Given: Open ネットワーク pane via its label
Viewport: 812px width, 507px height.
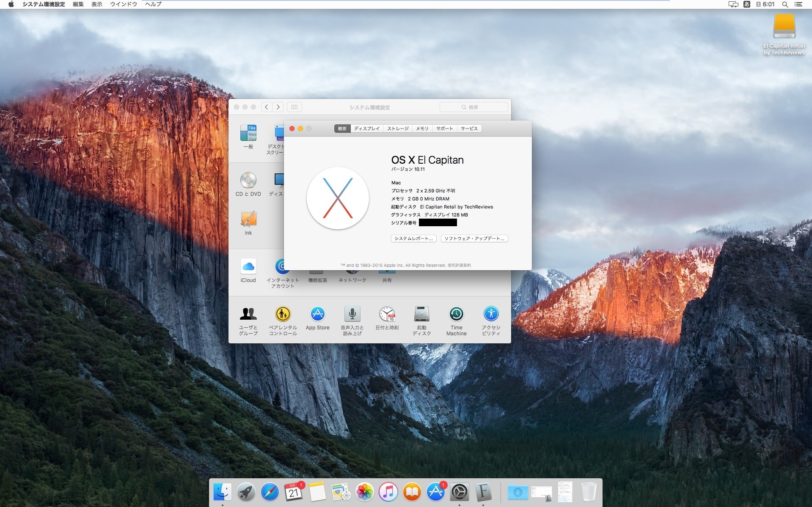Looking at the screenshot, I should (x=352, y=280).
